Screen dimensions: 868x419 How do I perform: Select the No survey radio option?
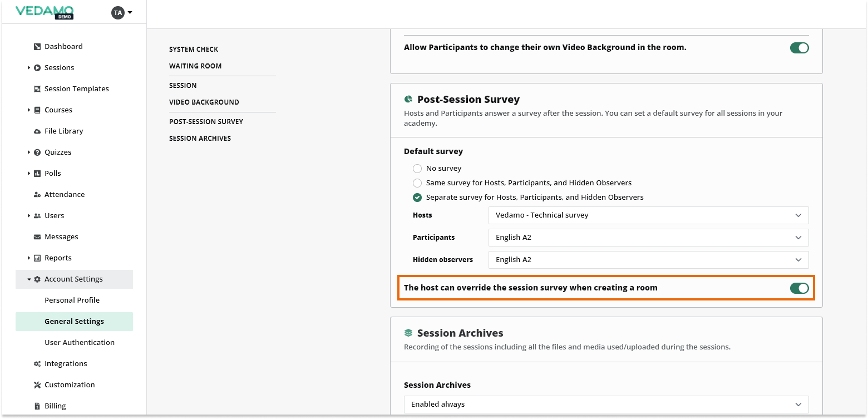(x=417, y=169)
